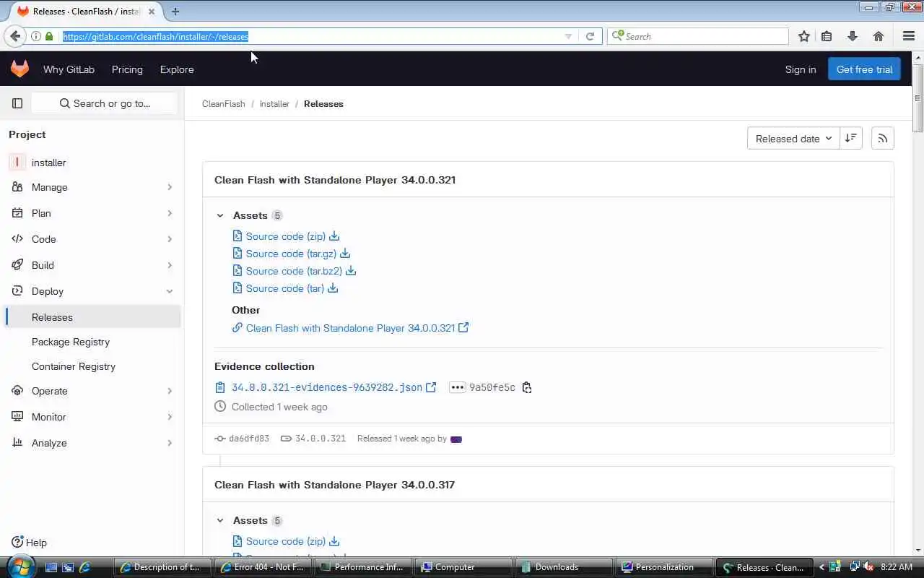Click download icon next to Source code (tar.gz)
Image resolution: width=924 pixels, height=578 pixels.
(x=345, y=254)
